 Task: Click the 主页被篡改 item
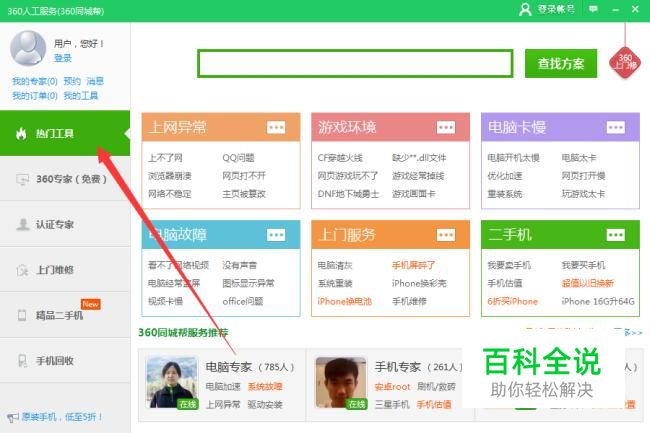point(244,194)
